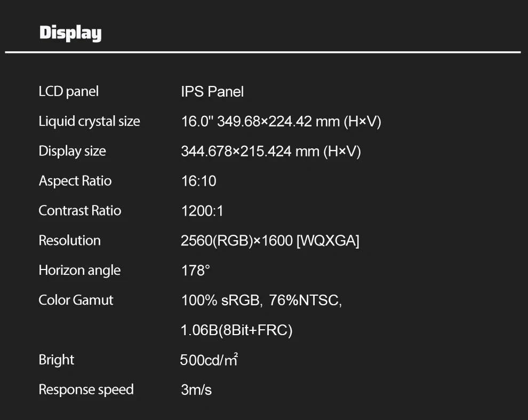Click the Display section heading
This screenshot has width=528, height=420.
[x=70, y=33]
